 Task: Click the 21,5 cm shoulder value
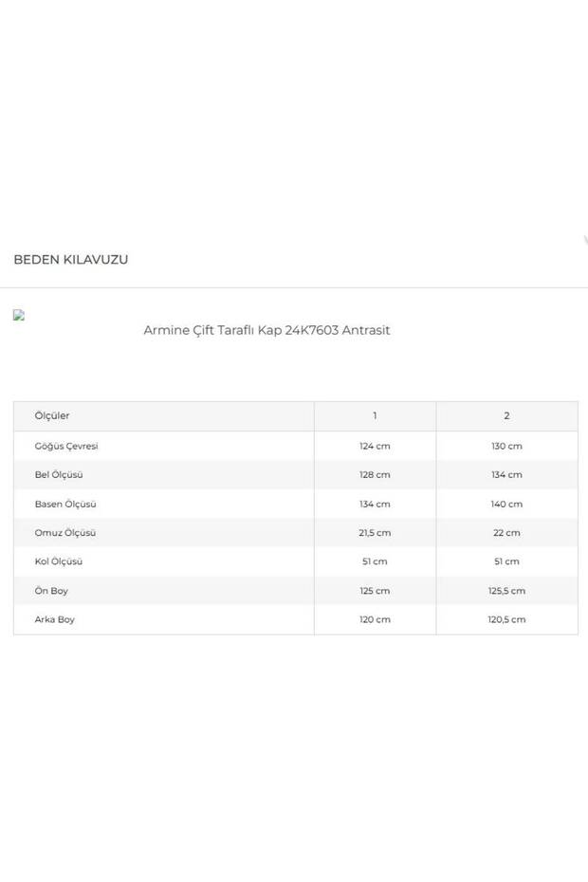[375, 533]
